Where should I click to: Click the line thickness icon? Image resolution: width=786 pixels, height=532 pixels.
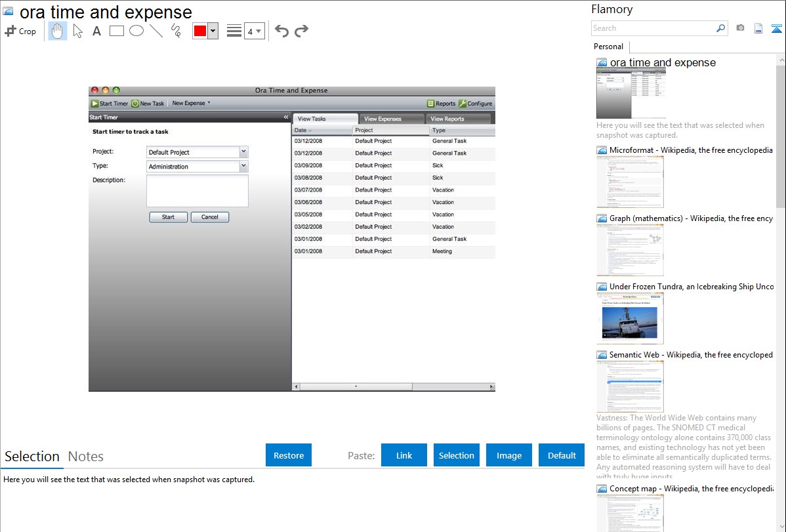click(x=234, y=31)
